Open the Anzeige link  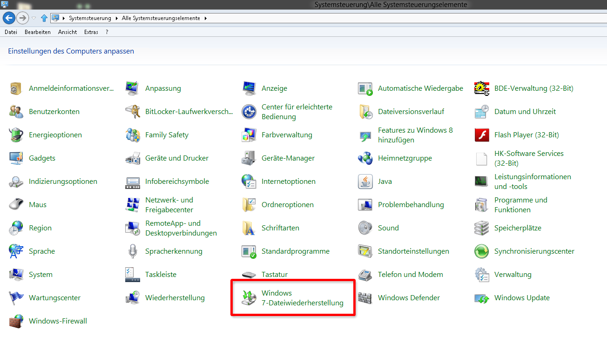[274, 88]
